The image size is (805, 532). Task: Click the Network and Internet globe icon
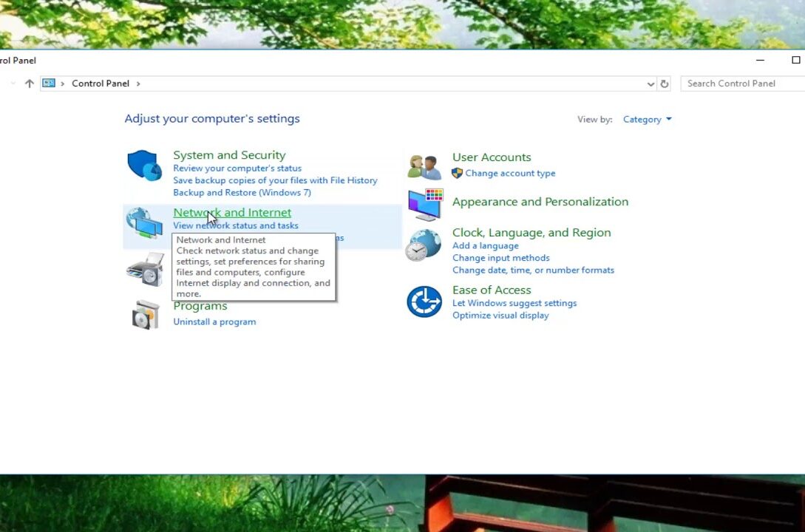(144, 222)
